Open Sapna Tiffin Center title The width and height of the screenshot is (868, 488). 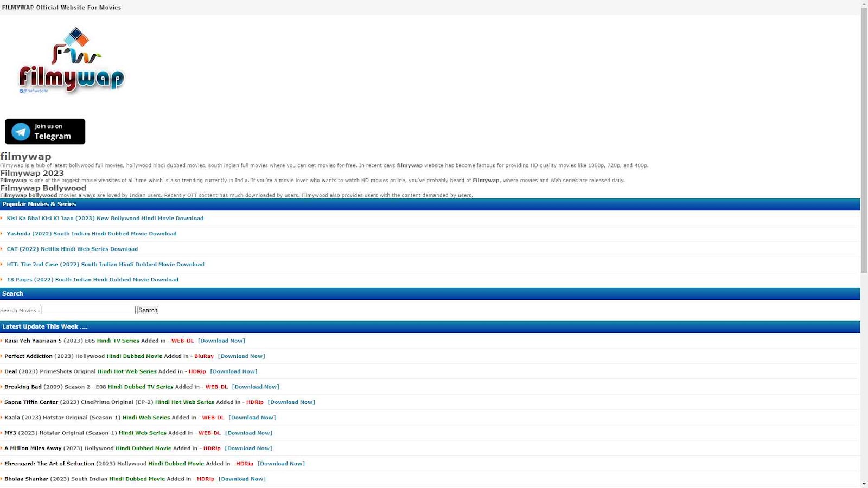(31, 402)
